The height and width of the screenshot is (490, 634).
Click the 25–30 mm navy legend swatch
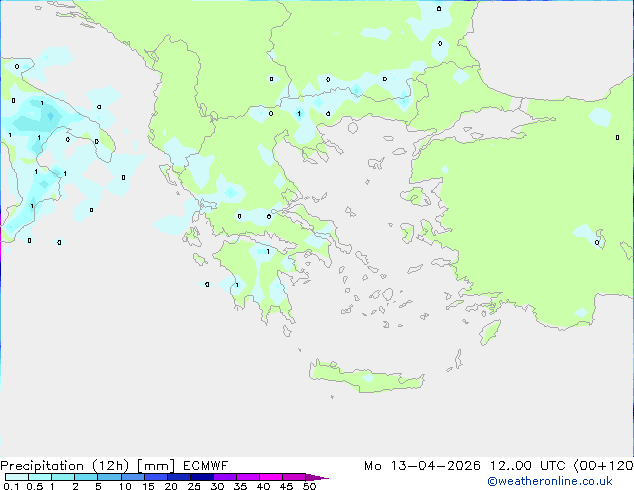click(202, 477)
